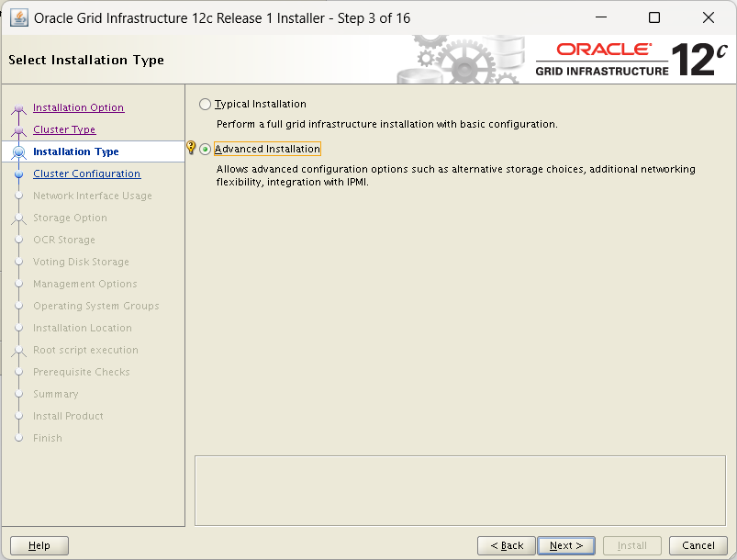Click the Finish step node icon

18,438
